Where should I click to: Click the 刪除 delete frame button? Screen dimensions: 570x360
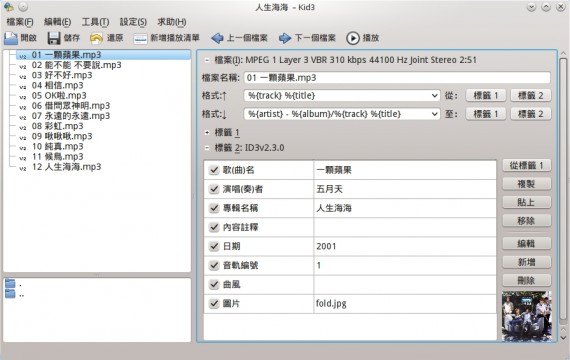click(x=526, y=280)
